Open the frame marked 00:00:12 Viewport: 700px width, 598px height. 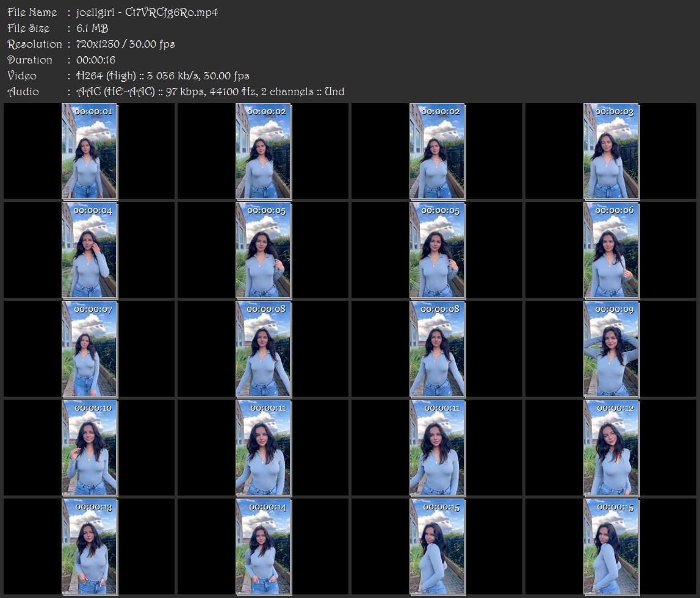tap(611, 448)
